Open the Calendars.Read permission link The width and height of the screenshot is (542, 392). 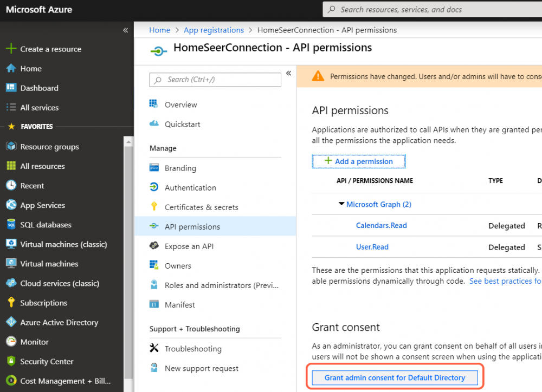pos(381,225)
